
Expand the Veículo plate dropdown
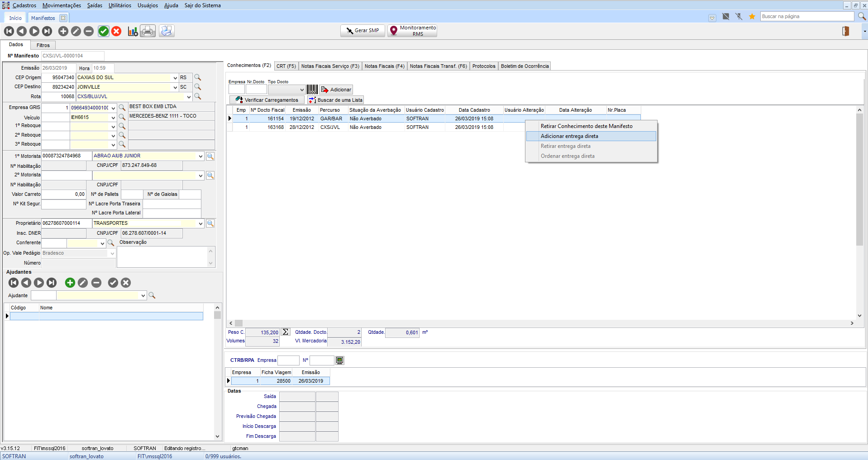point(113,118)
